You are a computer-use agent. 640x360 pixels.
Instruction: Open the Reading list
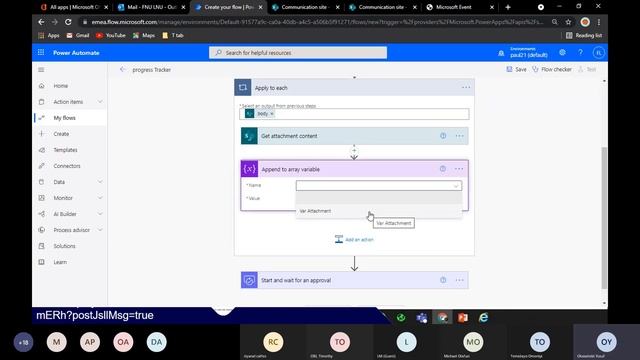(584, 36)
